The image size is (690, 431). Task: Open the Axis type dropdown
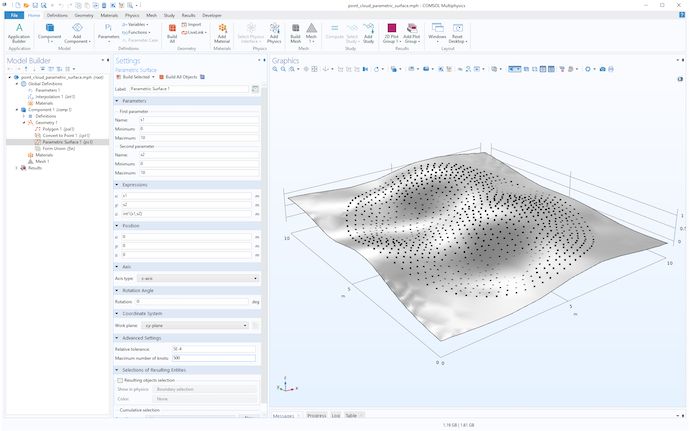198,279
